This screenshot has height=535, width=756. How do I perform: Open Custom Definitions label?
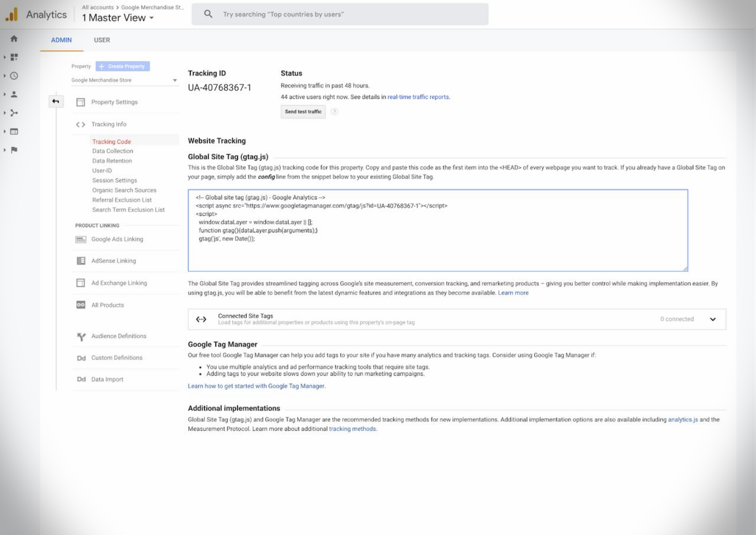coord(117,358)
